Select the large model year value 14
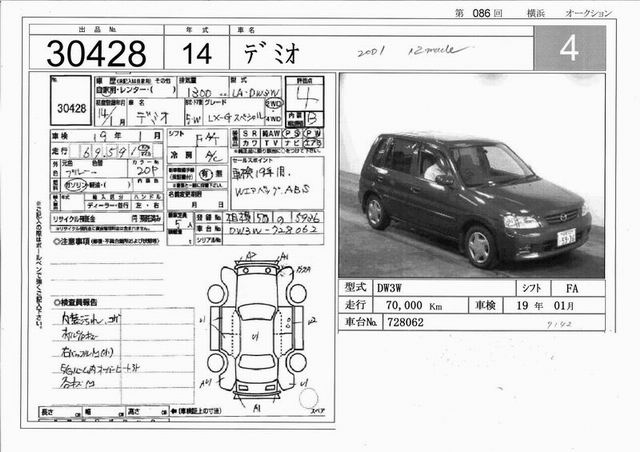This screenshot has height=452, width=640. point(197,53)
